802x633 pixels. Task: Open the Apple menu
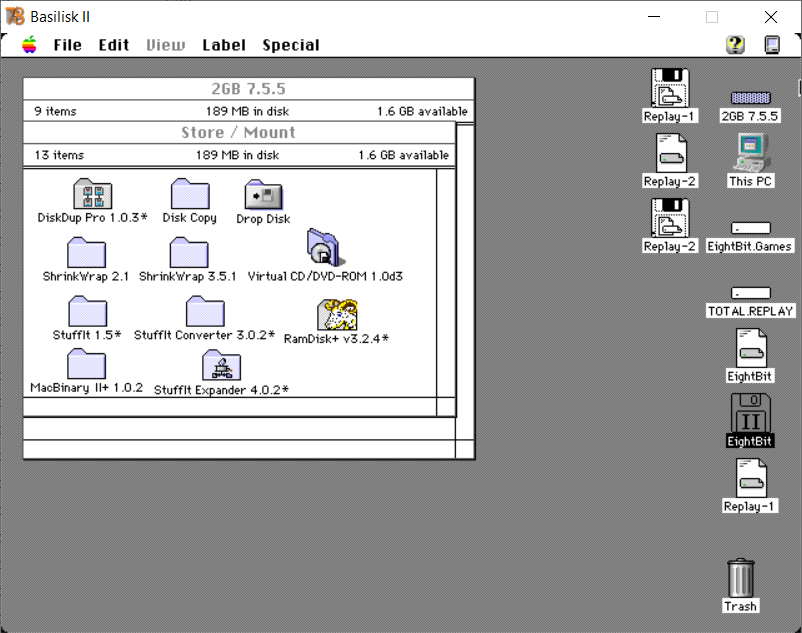coord(30,45)
